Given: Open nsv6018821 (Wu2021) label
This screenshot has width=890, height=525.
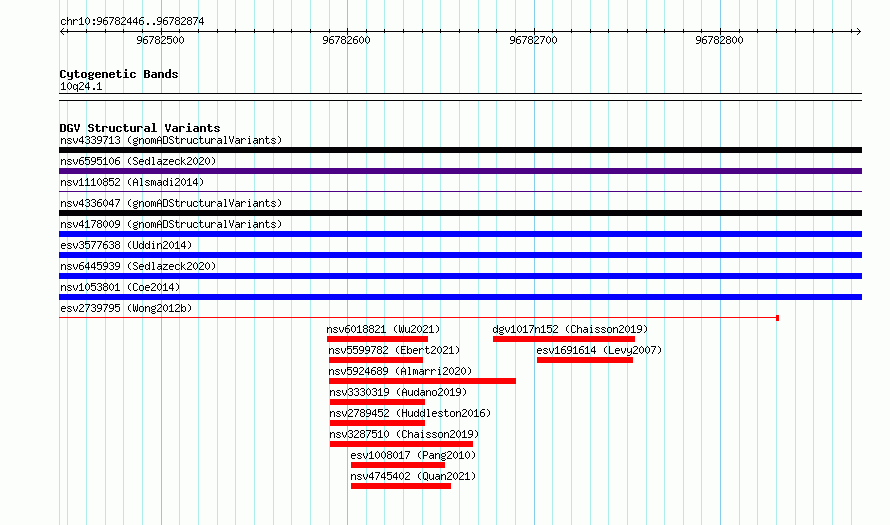Looking at the screenshot, I should (383, 329).
